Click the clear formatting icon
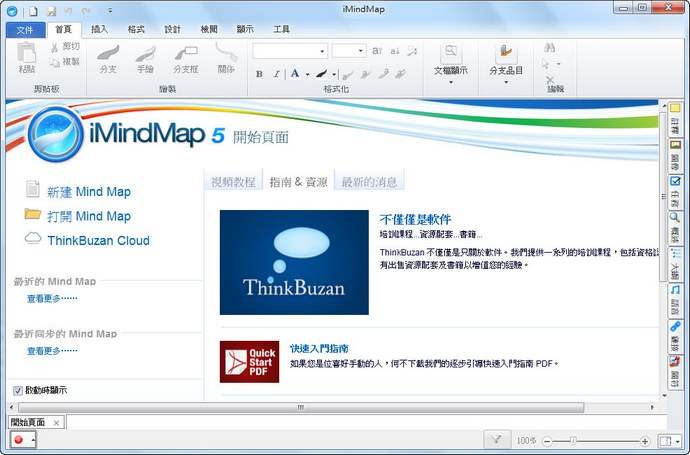This screenshot has height=455, width=690. coord(412,51)
